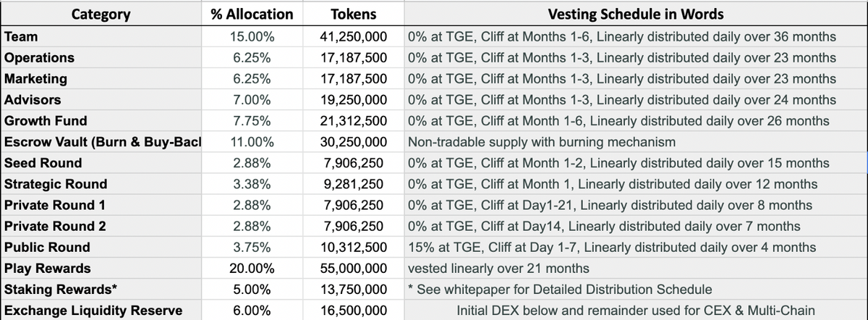Select the Staking Rewards whitepaper note cell

point(559,290)
